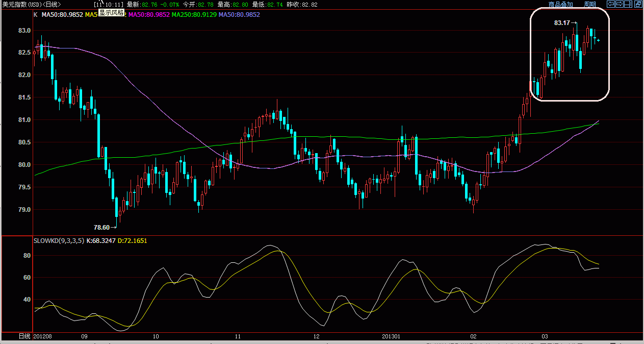Click the SLOWKD(9,3,3,5) indicator name
Viewport: 644px width, 344px height.
pyautogui.click(x=59, y=240)
